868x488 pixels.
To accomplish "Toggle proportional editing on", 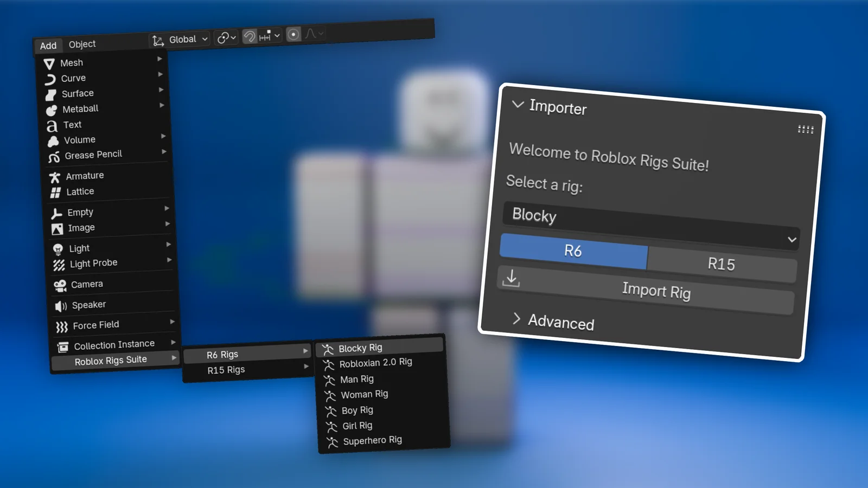I will [293, 35].
